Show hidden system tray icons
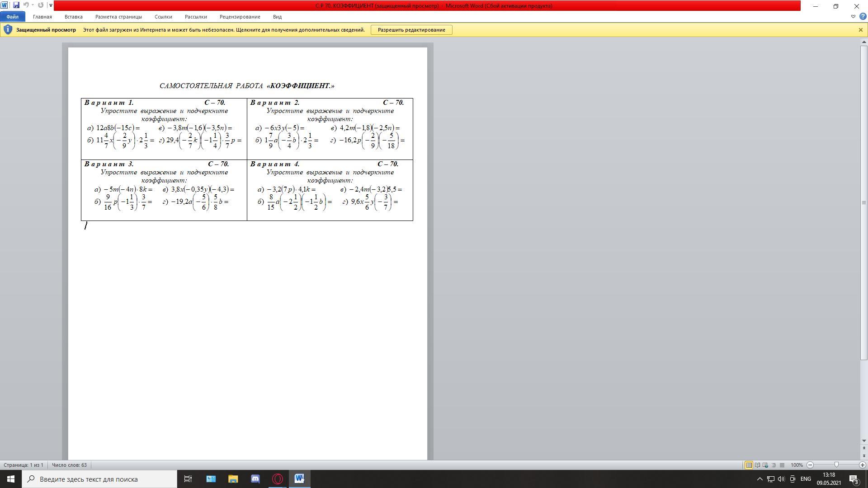Viewport: 868px width, 488px height. (759, 479)
